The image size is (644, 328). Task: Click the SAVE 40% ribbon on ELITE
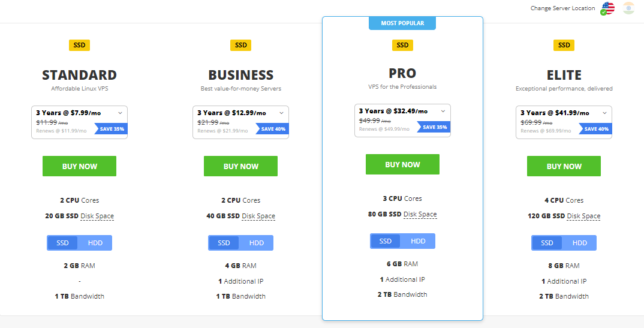(595, 129)
